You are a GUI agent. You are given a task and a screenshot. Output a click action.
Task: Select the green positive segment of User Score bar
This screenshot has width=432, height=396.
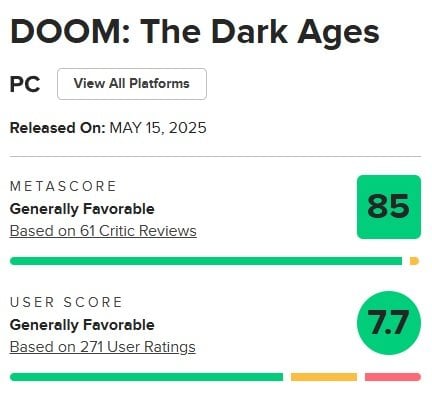click(x=146, y=377)
